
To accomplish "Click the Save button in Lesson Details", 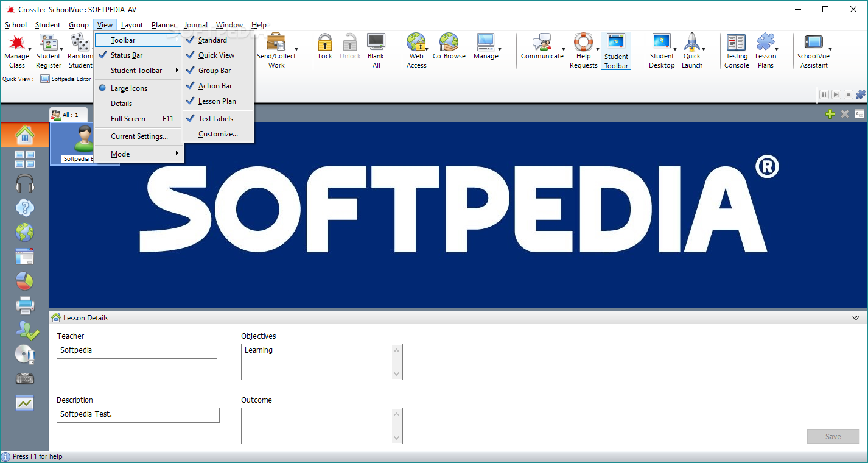I will (833, 436).
